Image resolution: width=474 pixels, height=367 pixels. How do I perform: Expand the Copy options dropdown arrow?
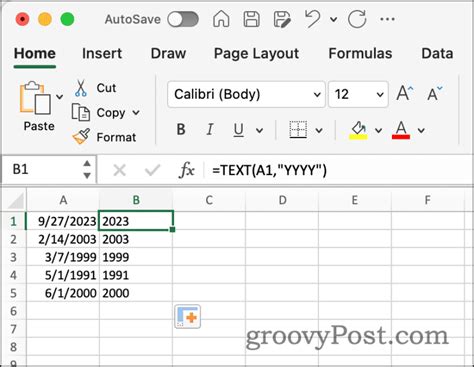(136, 113)
